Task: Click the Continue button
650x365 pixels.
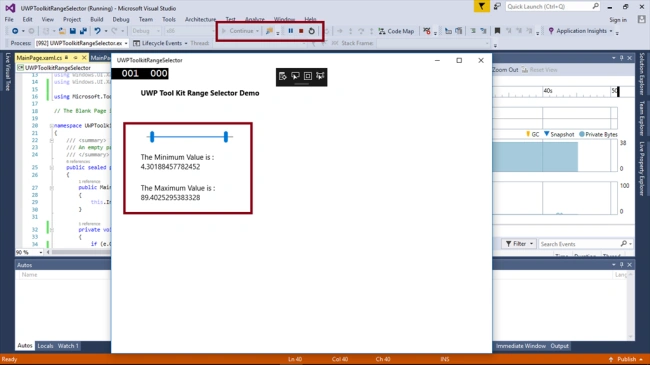Action: coord(238,31)
